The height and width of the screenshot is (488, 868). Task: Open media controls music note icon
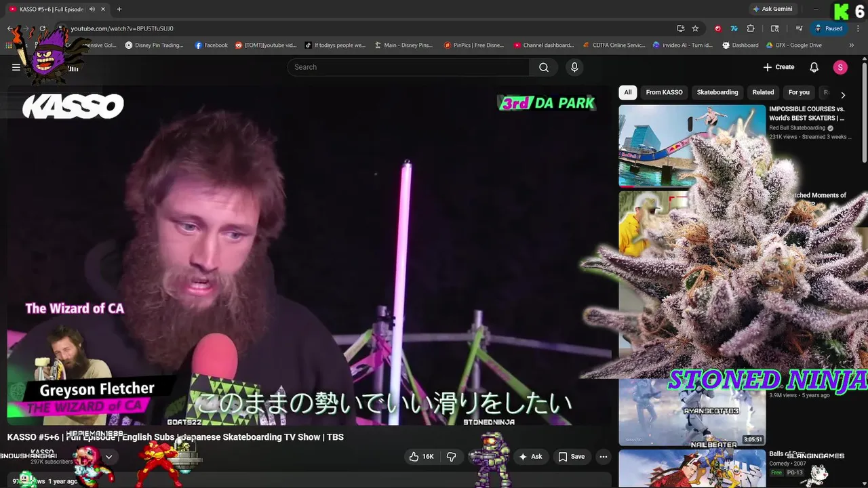[800, 28]
